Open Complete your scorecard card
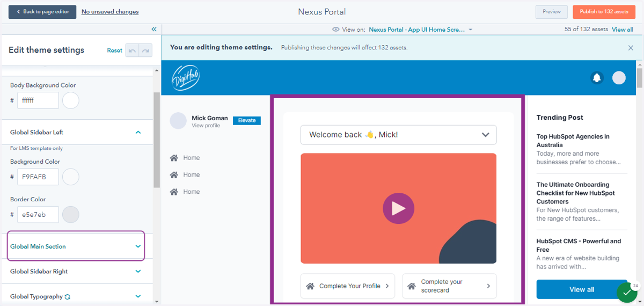The height and width of the screenshot is (306, 644). pos(449,286)
